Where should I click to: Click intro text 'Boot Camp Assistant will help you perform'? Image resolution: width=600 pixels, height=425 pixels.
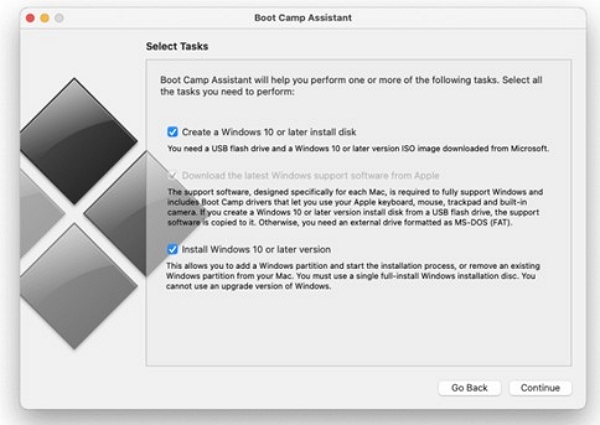[x=351, y=86]
